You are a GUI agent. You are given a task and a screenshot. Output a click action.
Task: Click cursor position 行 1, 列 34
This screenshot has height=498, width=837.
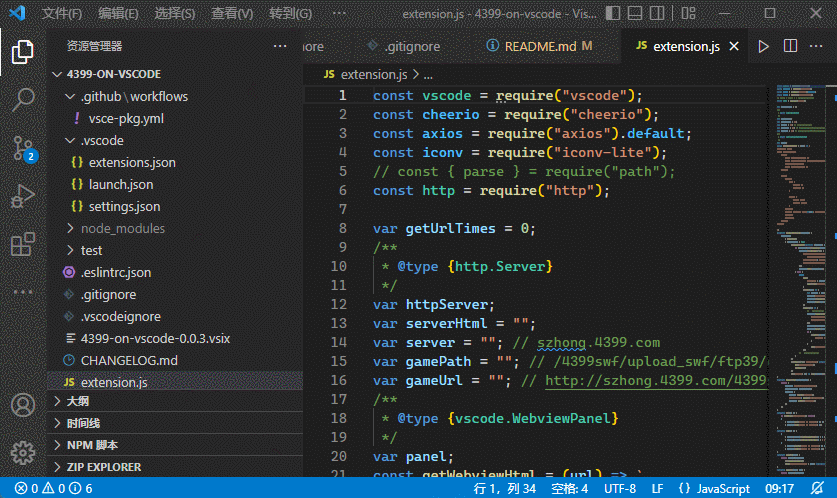[x=504, y=488]
